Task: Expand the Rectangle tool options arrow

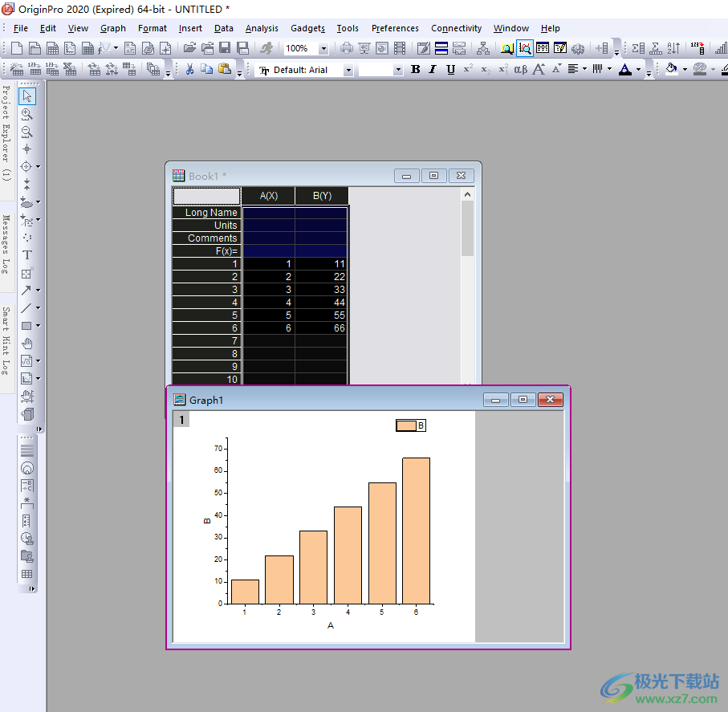Action: (38, 326)
